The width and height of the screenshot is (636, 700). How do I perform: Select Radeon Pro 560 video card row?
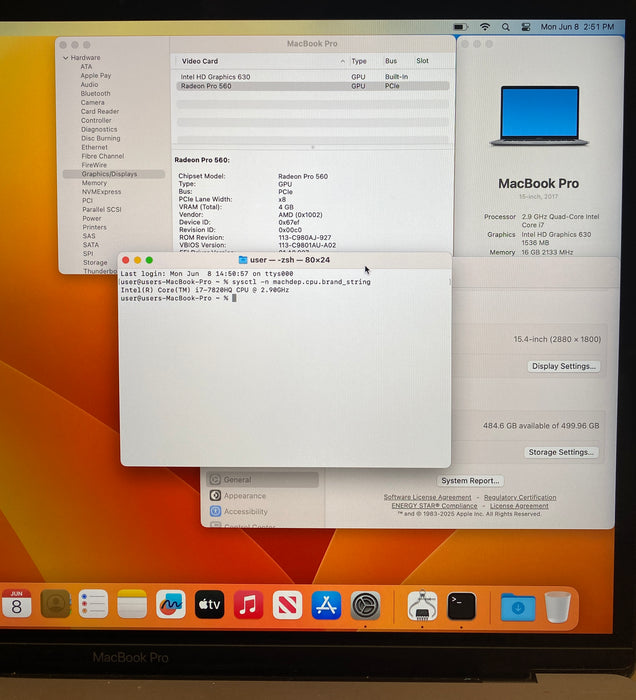tap(312, 86)
